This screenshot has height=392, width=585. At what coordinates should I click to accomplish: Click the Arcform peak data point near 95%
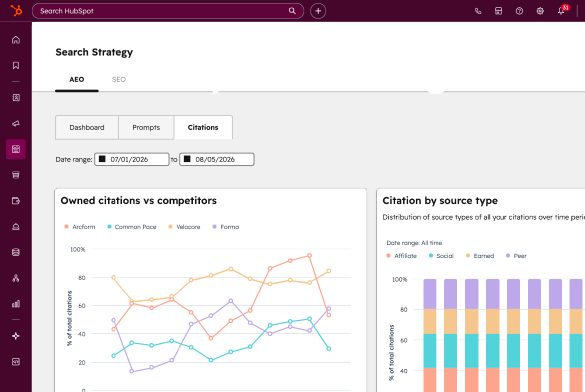pyautogui.click(x=309, y=255)
